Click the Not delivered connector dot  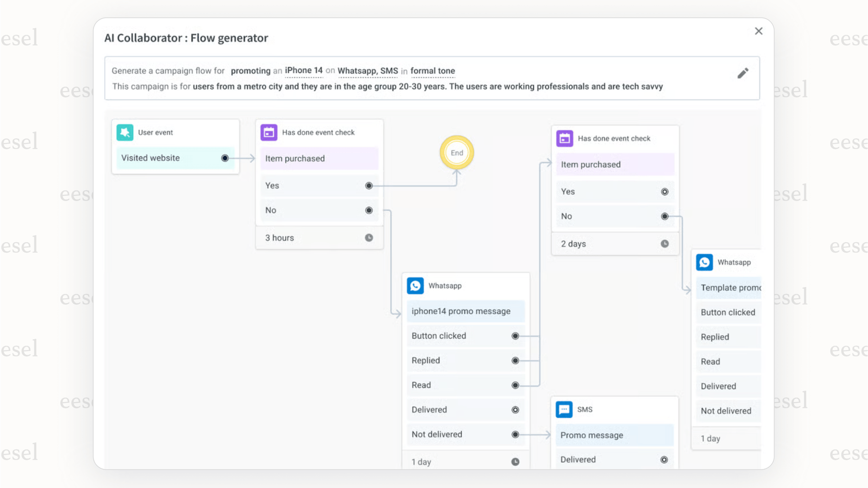515,434
